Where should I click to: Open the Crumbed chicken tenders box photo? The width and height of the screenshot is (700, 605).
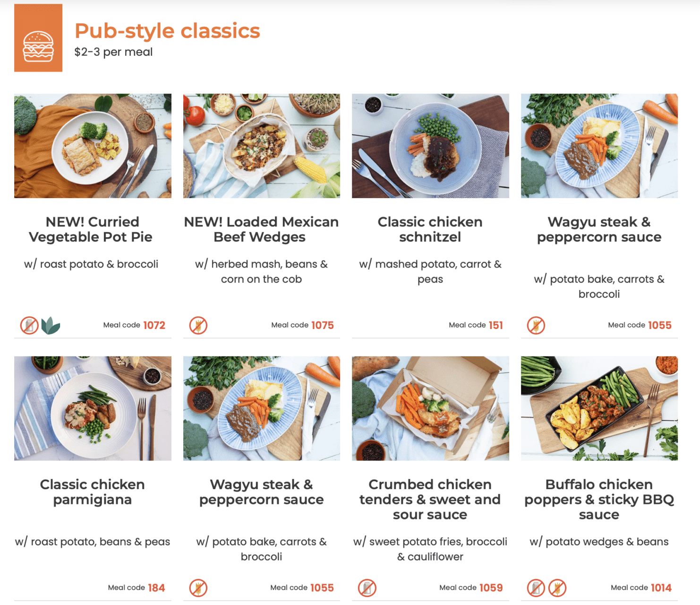[430, 408]
